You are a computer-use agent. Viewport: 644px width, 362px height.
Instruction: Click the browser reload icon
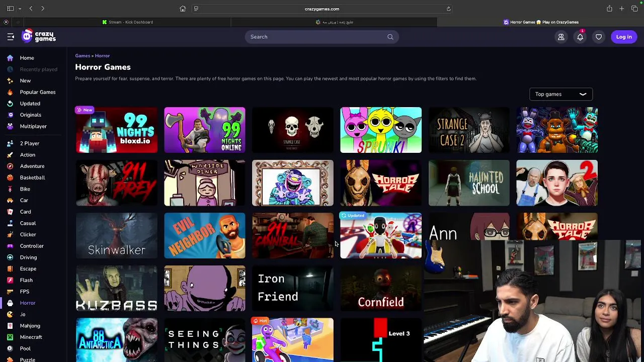(448, 9)
